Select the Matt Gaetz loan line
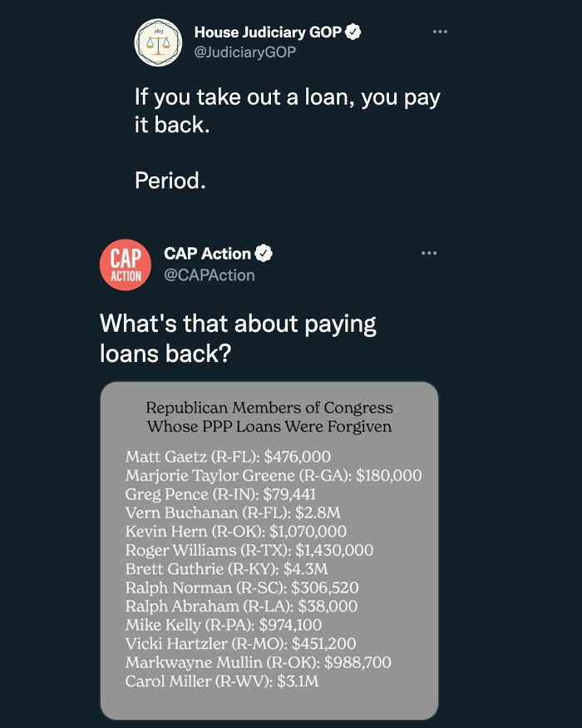 tap(228, 456)
